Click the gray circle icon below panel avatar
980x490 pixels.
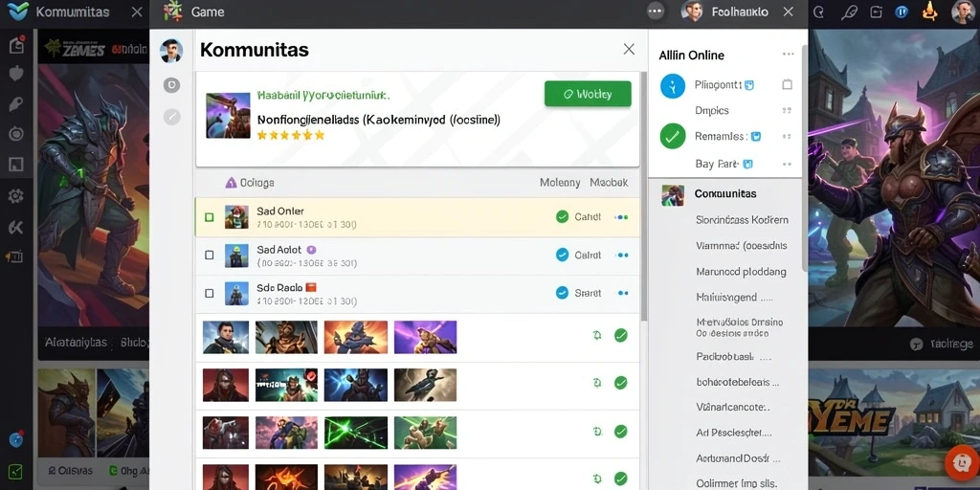point(171,85)
